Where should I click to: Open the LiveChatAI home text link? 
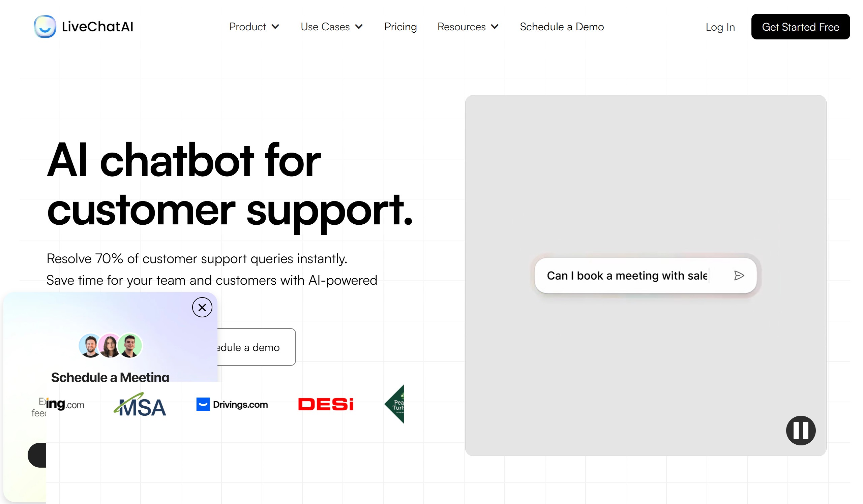[97, 27]
